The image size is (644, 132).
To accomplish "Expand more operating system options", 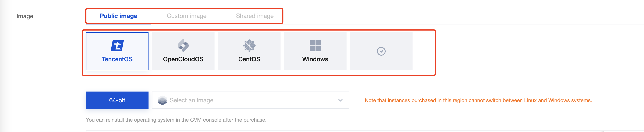I will 381,51.
